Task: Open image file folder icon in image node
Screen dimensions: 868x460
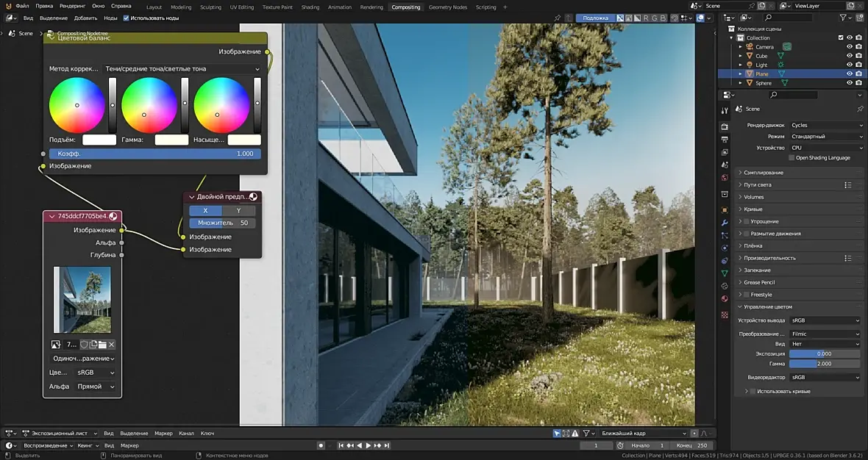Action: click(x=102, y=345)
